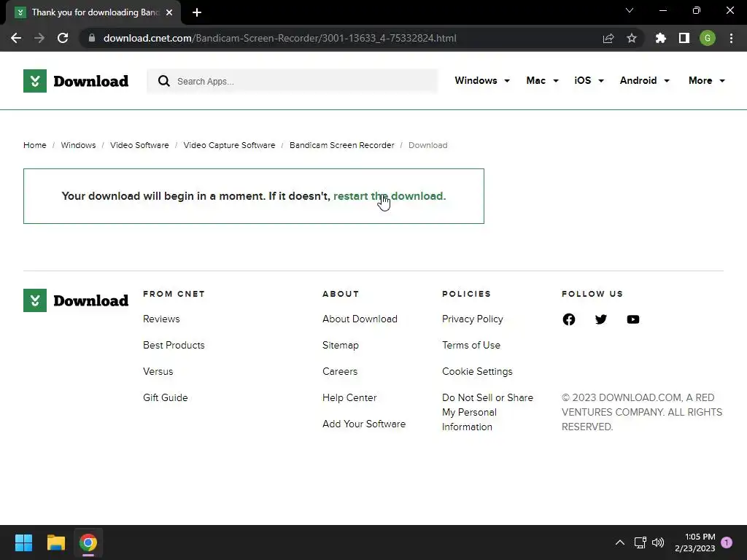Open the Windows Start menu
This screenshot has height=560, width=747.
coord(23,542)
